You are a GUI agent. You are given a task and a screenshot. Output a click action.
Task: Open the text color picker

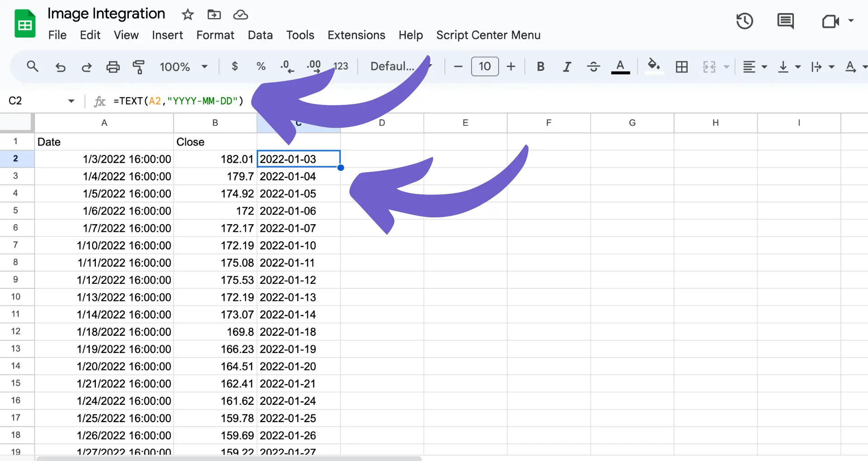click(x=620, y=66)
